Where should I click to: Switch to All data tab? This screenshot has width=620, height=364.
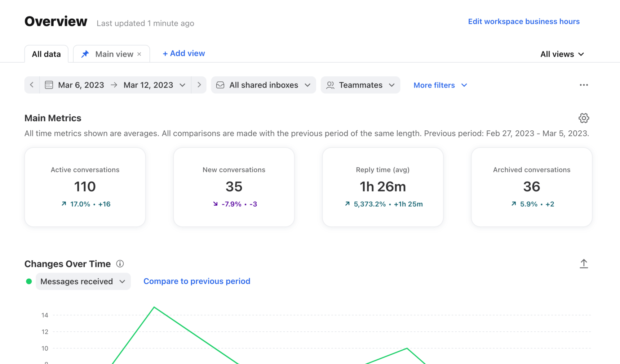(46, 54)
